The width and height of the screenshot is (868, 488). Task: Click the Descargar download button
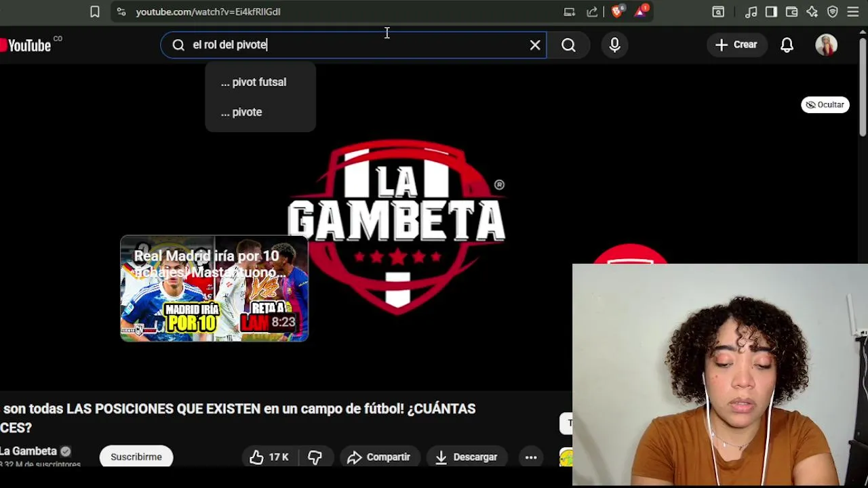[x=467, y=457]
